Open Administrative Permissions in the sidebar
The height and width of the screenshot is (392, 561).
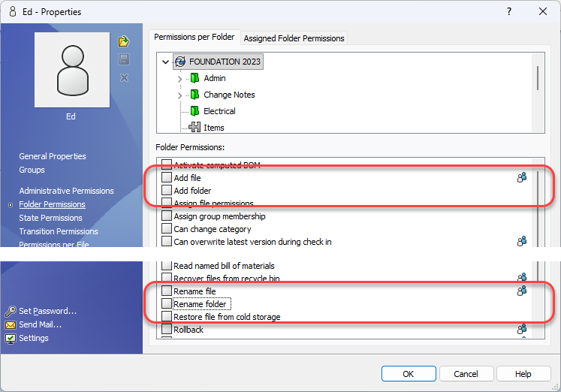66,191
